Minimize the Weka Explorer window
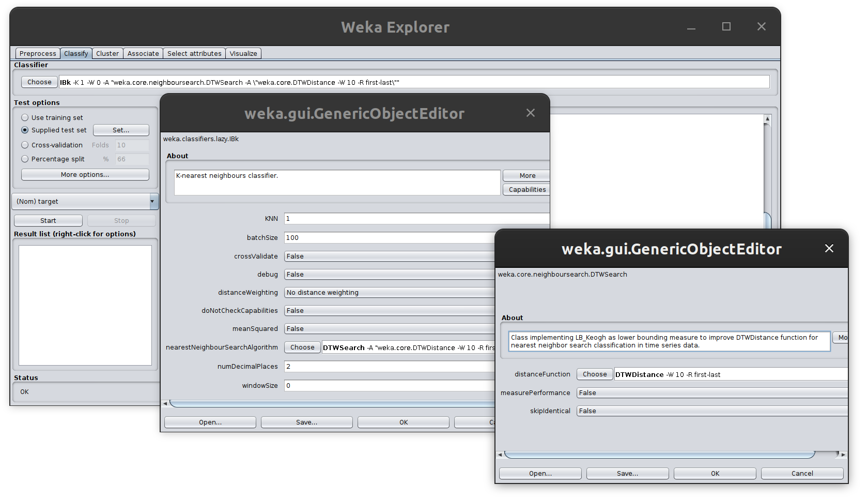Screen dimensions: 868x499 (x=691, y=27)
